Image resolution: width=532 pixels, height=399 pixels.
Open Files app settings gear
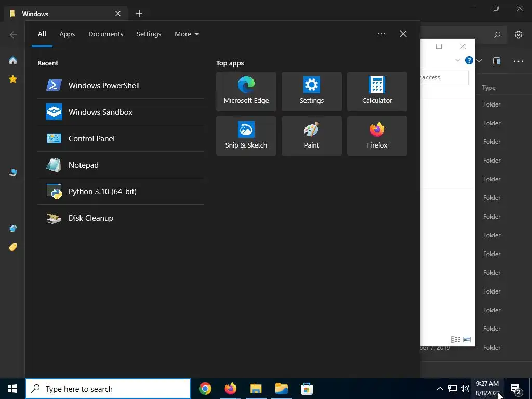click(518, 35)
